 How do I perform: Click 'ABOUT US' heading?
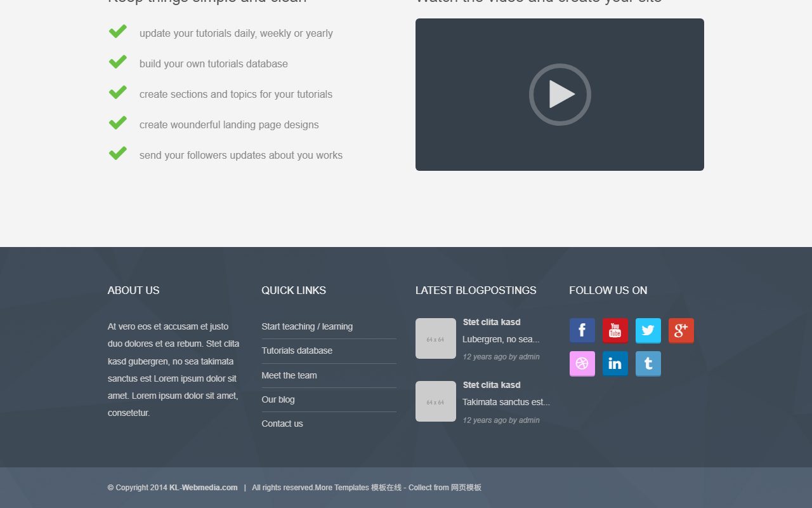(134, 290)
